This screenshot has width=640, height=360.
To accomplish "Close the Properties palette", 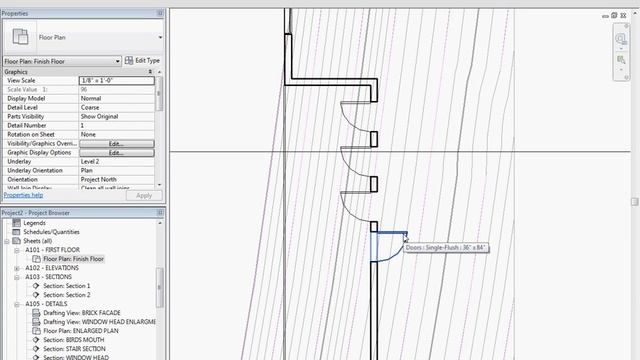I will (x=160, y=13).
